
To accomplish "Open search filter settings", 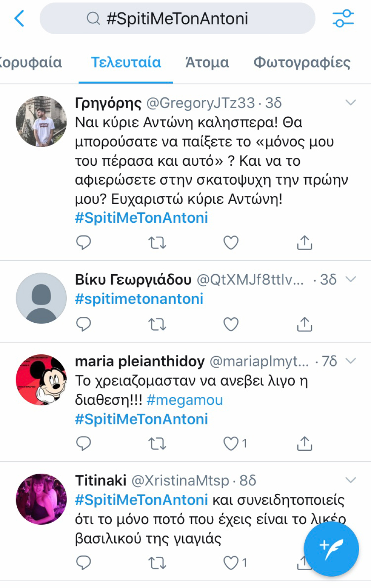I will [x=343, y=18].
